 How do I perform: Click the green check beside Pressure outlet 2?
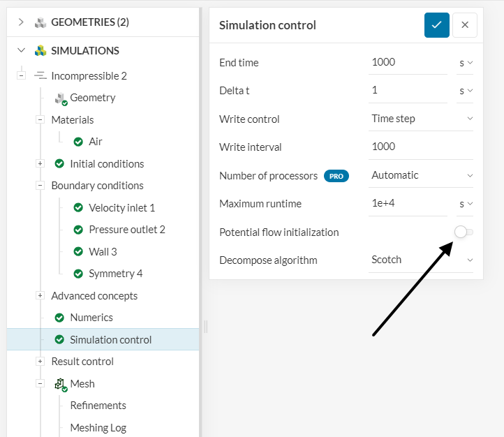click(x=78, y=230)
